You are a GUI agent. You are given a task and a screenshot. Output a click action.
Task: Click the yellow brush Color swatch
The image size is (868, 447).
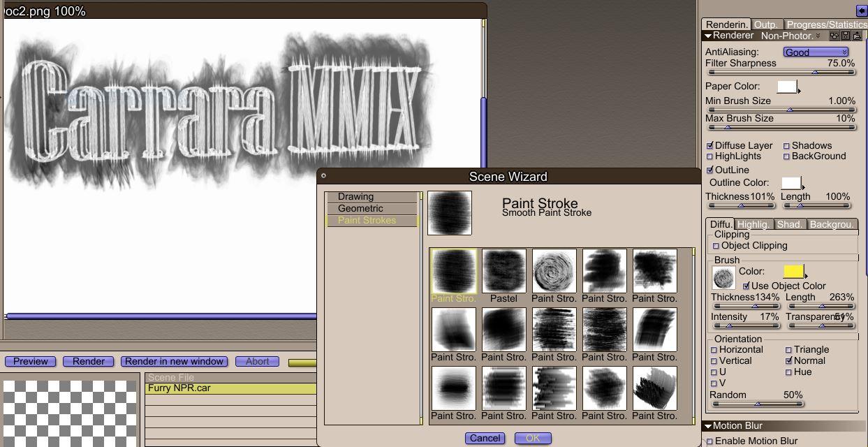tap(793, 272)
